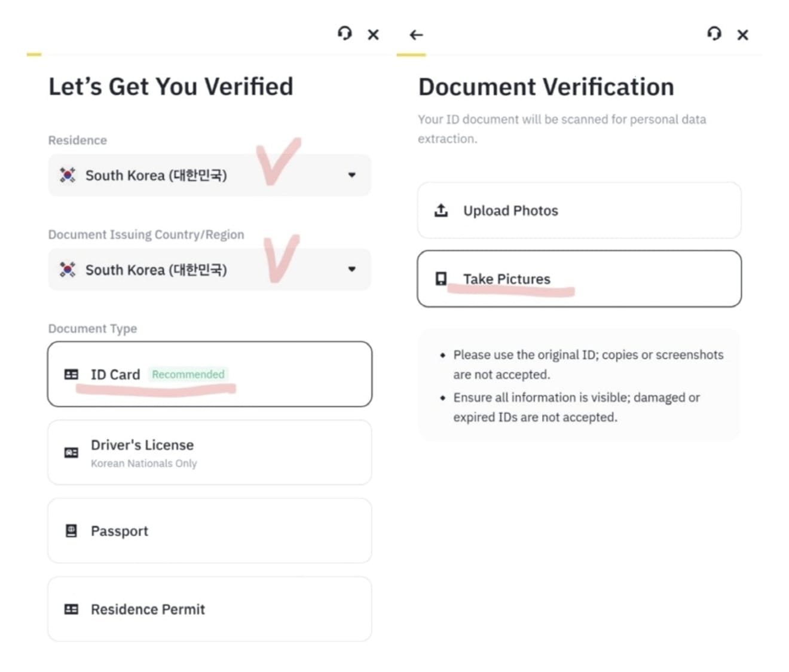
Task: Select ID Card document type
Action: click(x=210, y=374)
